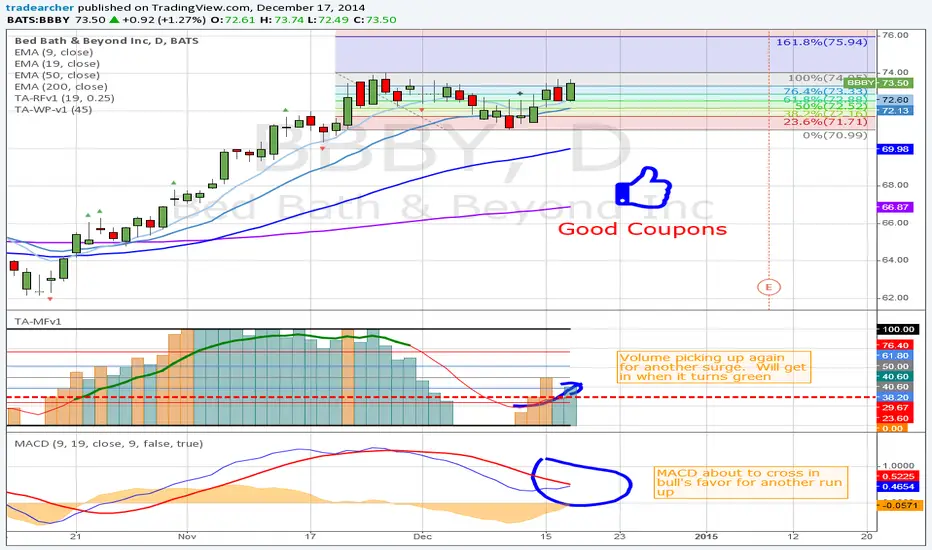Click the 161.8%(75.94) Fibonacci label
Image resolution: width=932 pixels, height=550 pixels.
pyautogui.click(x=821, y=42)
